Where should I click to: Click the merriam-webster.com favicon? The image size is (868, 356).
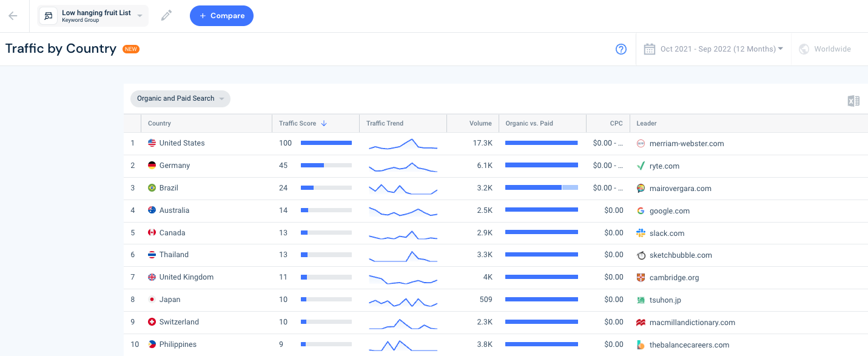(x=641, y=144)
